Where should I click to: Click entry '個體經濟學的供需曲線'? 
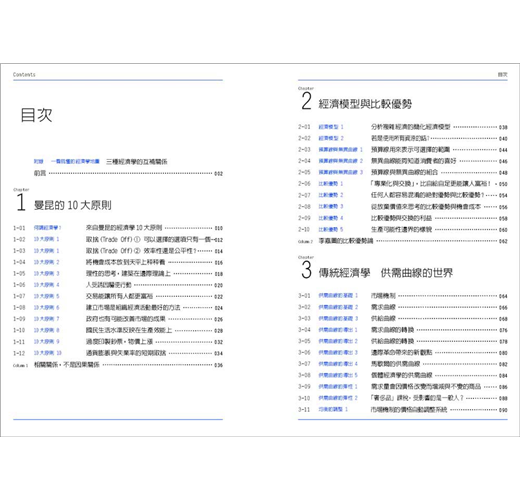(x=401, y=375)
